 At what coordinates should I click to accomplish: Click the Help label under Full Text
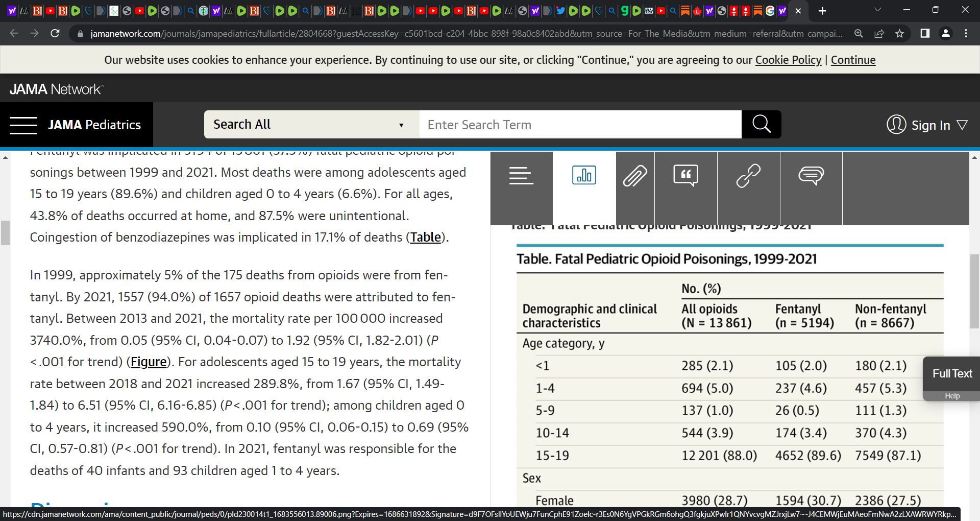point(952,396)
